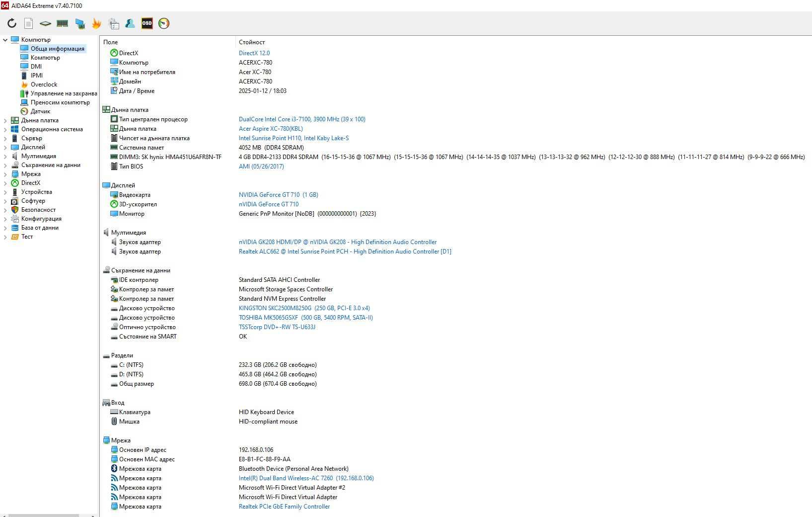Expand the Дисплей tree node

tap(5, 147)
